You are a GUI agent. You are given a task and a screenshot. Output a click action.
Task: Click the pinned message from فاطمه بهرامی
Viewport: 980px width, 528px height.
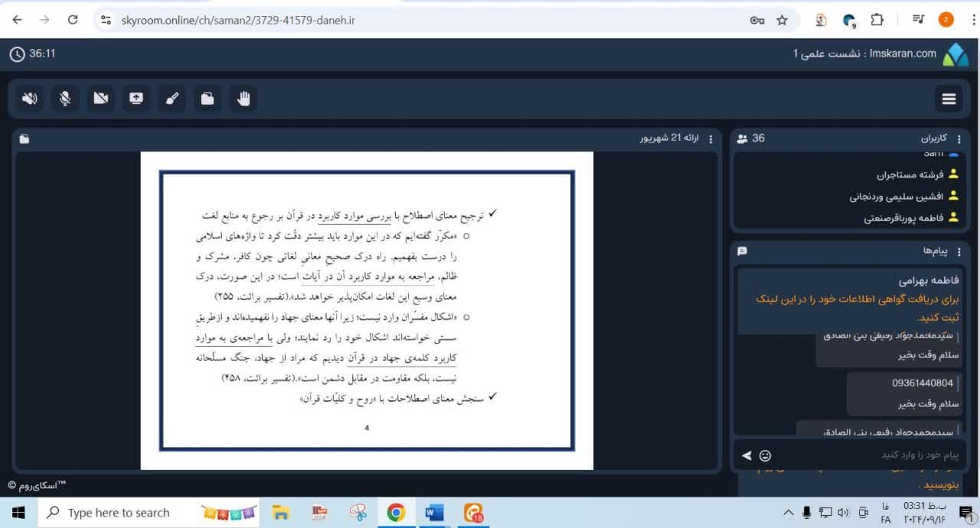tap(851, 299)
